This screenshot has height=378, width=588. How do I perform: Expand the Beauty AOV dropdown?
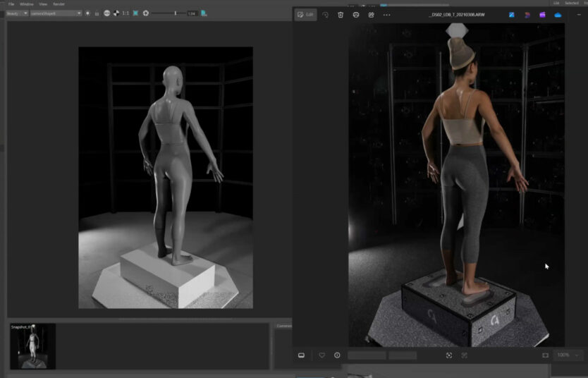[17, 13]
